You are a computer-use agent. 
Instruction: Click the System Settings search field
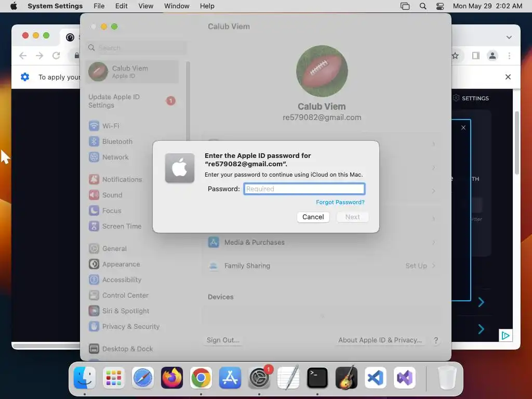pos(137,48)
